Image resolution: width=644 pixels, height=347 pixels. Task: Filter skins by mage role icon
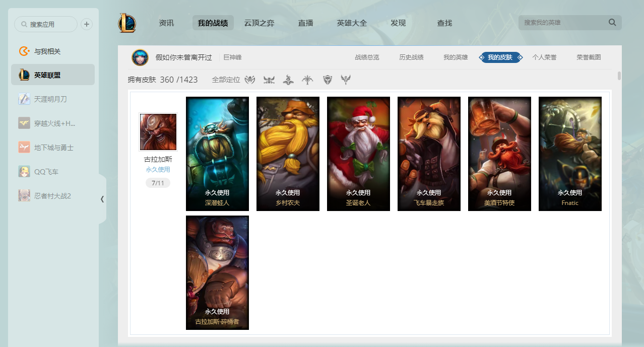pos(288,80)
